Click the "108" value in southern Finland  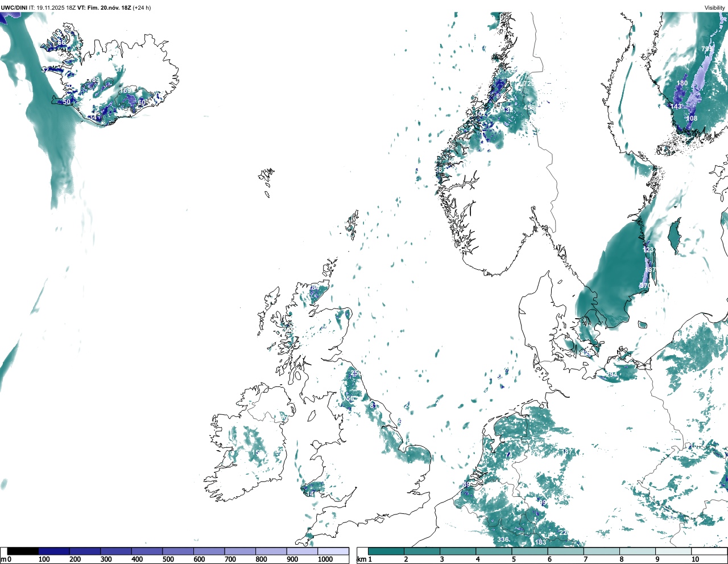coord(692,118)
